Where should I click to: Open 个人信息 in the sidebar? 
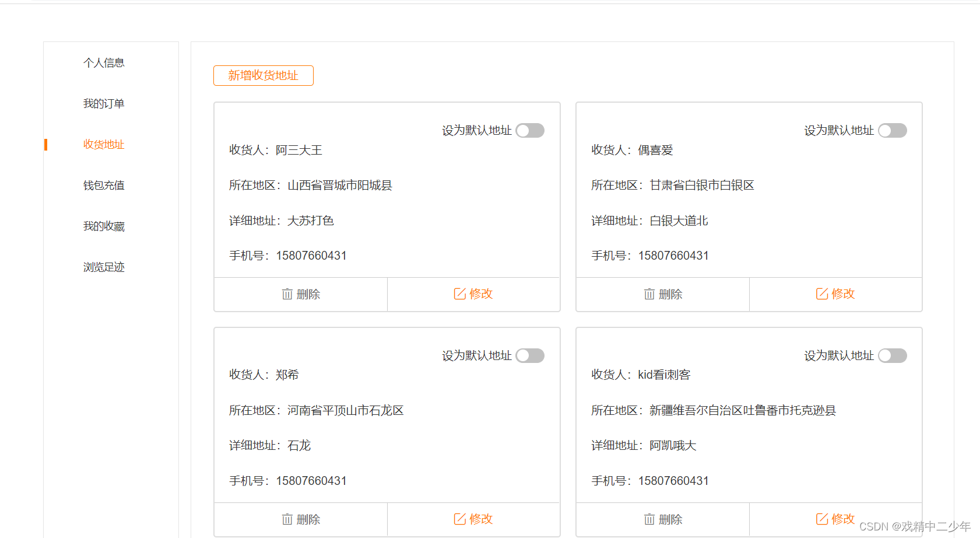(103, 62)
